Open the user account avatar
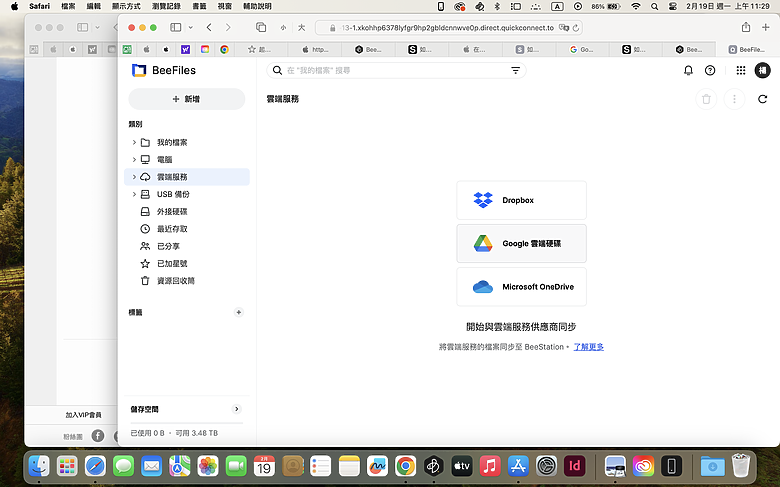Screen dimensions: 780x487 pos(762,71)
